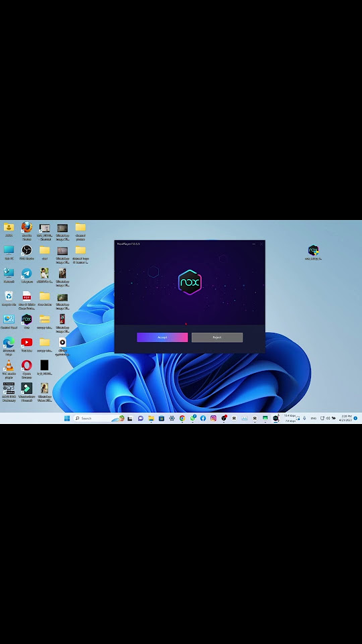Select the This PC desktop icon

(x=9, y=252)
